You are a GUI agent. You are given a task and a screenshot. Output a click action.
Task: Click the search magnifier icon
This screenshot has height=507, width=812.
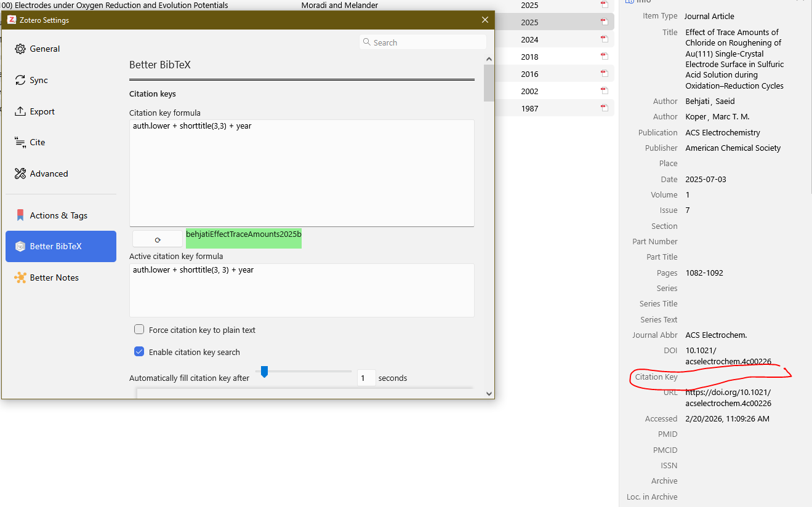[368, 42]
